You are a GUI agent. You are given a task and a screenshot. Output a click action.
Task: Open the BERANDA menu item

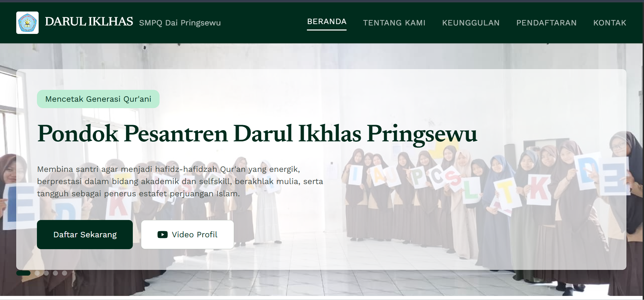[327, 22]
